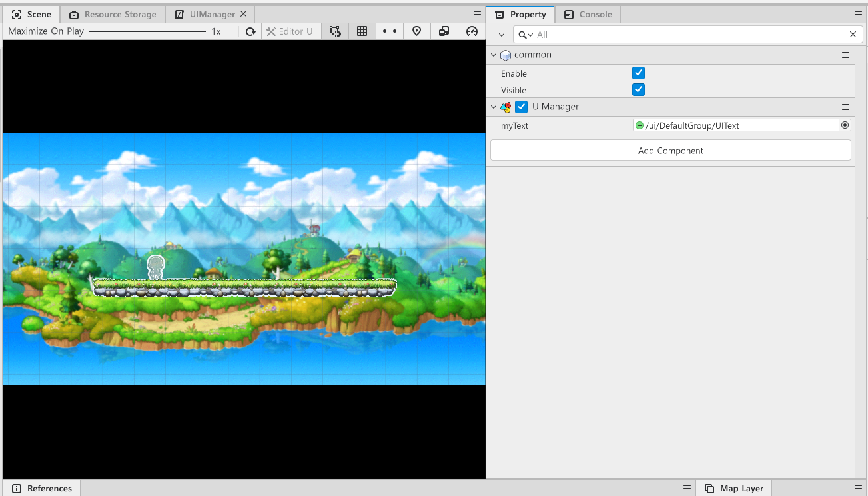Switch to the UIManager script tab
The height and width of the screenshot is (496, 868).
205,14
